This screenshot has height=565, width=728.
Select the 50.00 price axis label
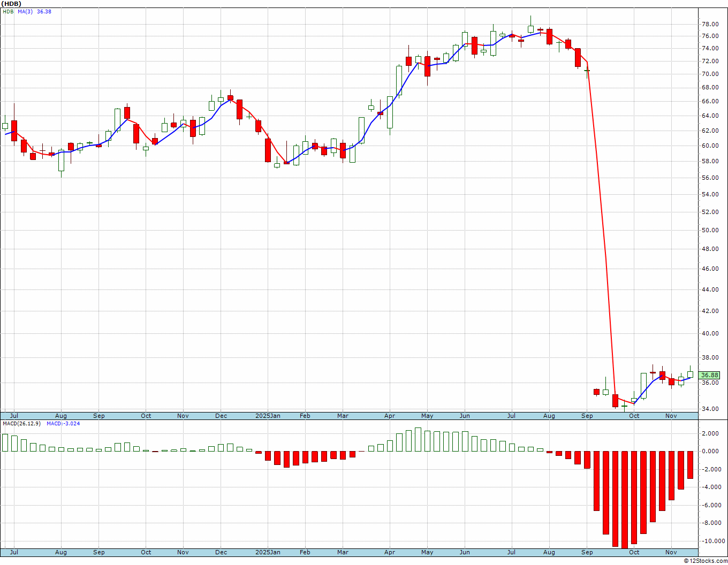point(710,230)
